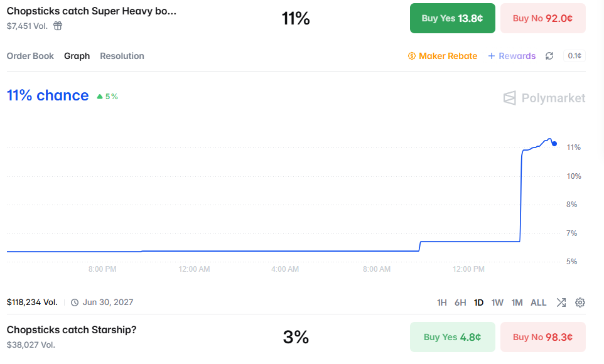The image size is (604, 364).
Task: Open the 0.1¢ tick size selector
Action: point(574,56)
